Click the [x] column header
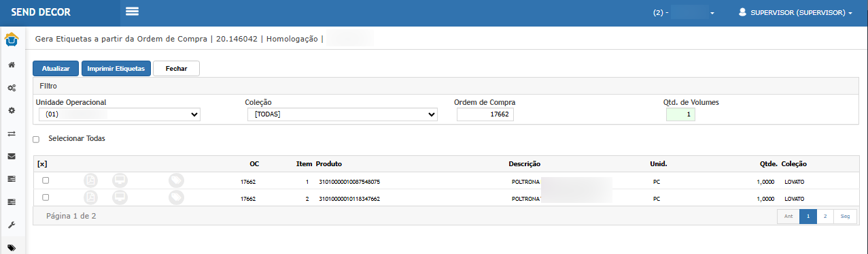 click(x=42, y=164)
